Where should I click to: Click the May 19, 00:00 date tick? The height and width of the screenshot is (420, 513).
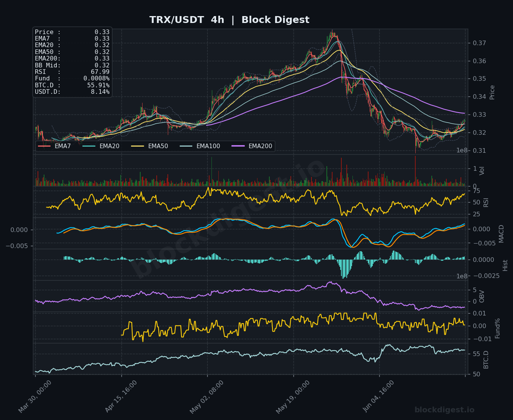[x=293, y=396]
